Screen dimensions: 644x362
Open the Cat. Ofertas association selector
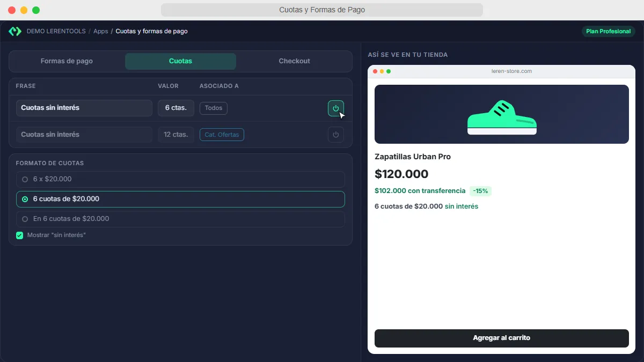pyautogui.click(x=222, y=135)
